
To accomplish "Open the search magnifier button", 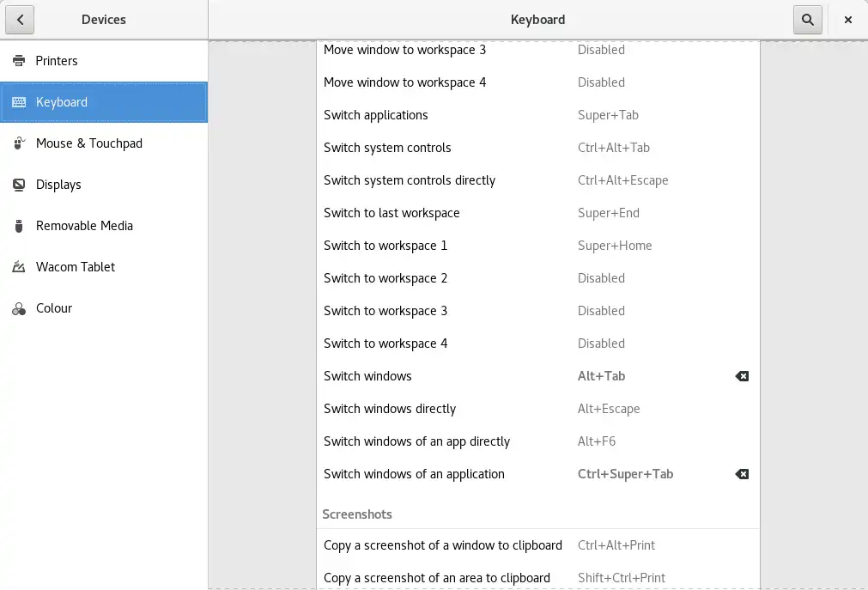I will click(x=808, y=20).
